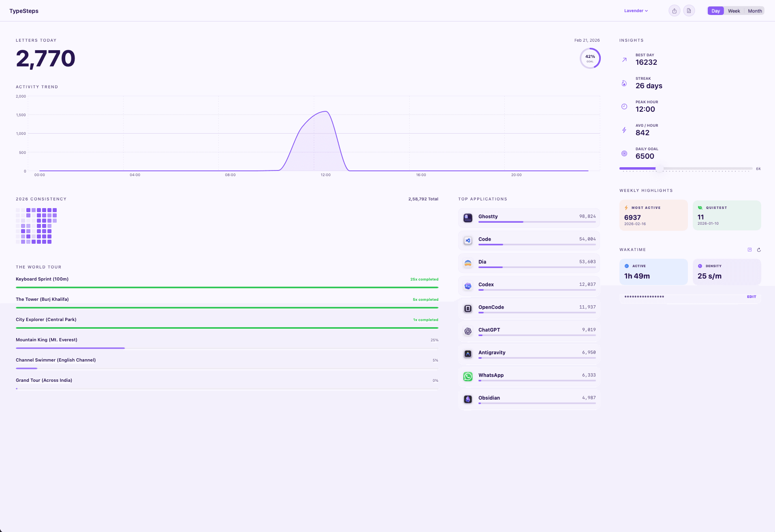This screenshot has width=775, height=532.
Task: Click the document export icon in header
Action: click(689, 11)
